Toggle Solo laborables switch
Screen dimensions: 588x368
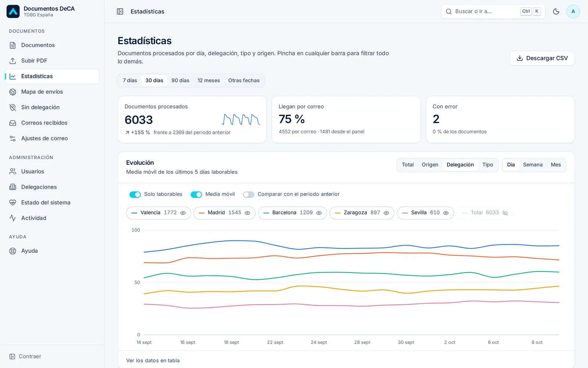coord(135,194)
